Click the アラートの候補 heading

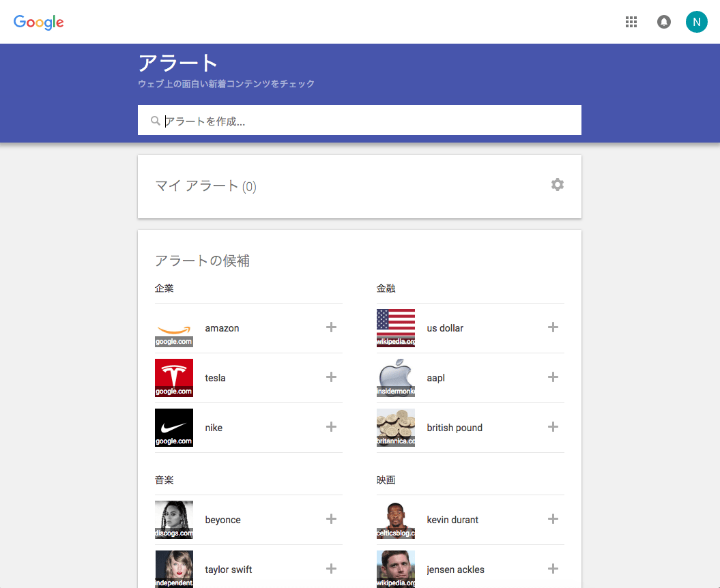pos(202,261)
